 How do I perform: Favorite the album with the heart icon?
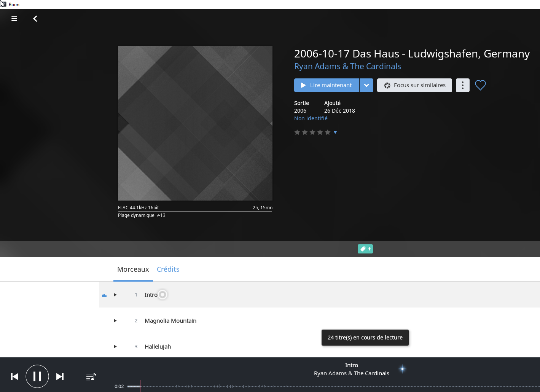click(480, 85)
